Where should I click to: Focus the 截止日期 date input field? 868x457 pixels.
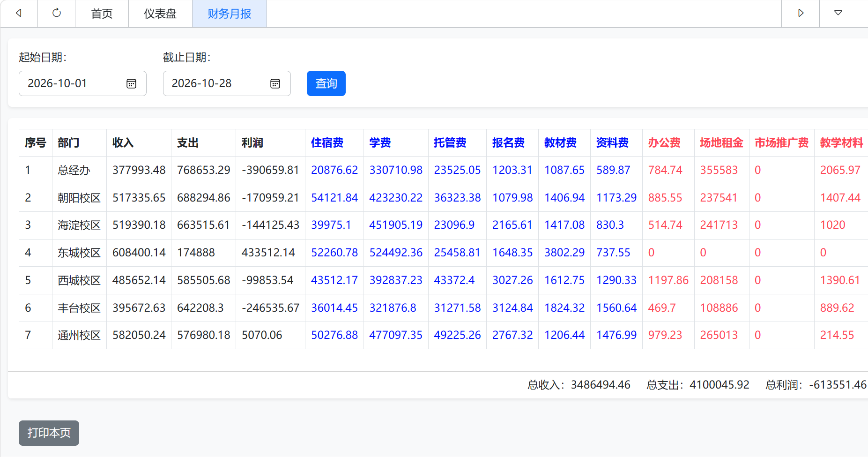227,83
